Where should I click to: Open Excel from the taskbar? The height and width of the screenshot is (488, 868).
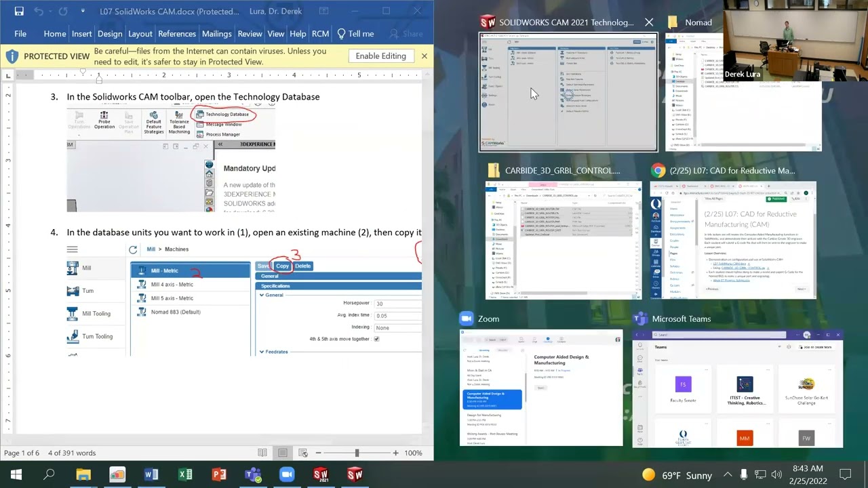[185, 474]
